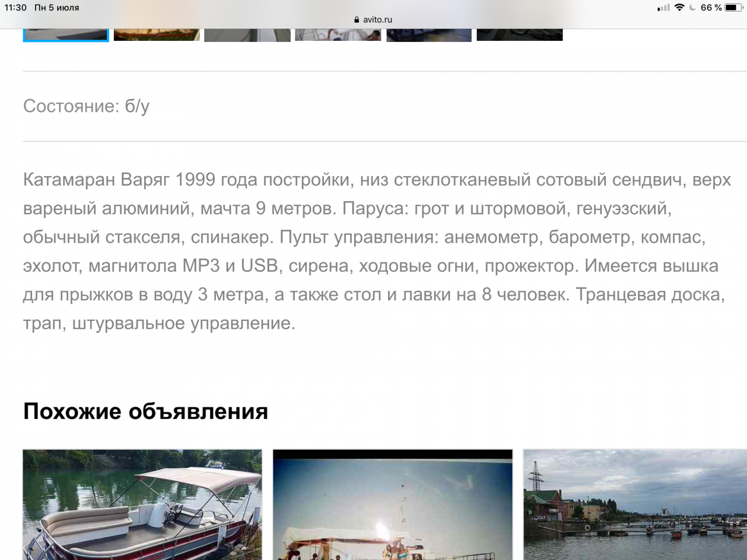This screenshot has width=747, height=560.
Task: Open the fourth gallery thumbnail
Action: (x=338, y=34)
